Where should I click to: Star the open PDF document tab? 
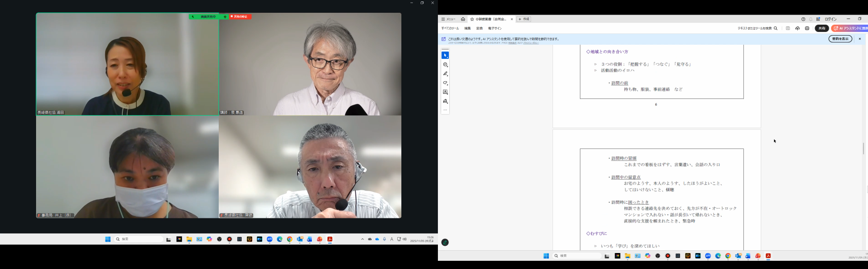[x=472, y=19]
